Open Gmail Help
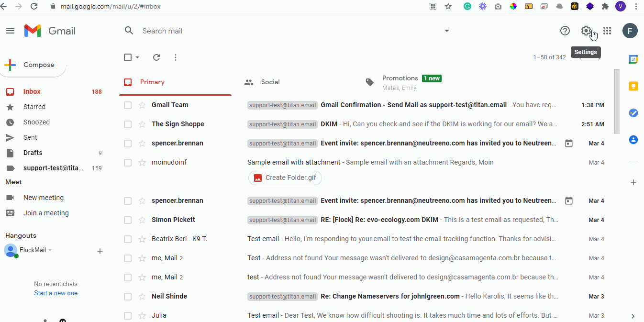 (565, 31)
